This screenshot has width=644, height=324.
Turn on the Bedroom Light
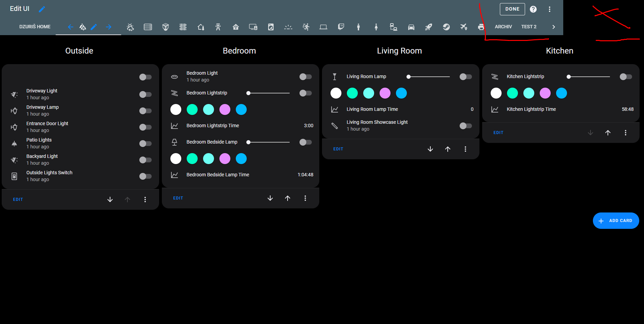[306, 77]
